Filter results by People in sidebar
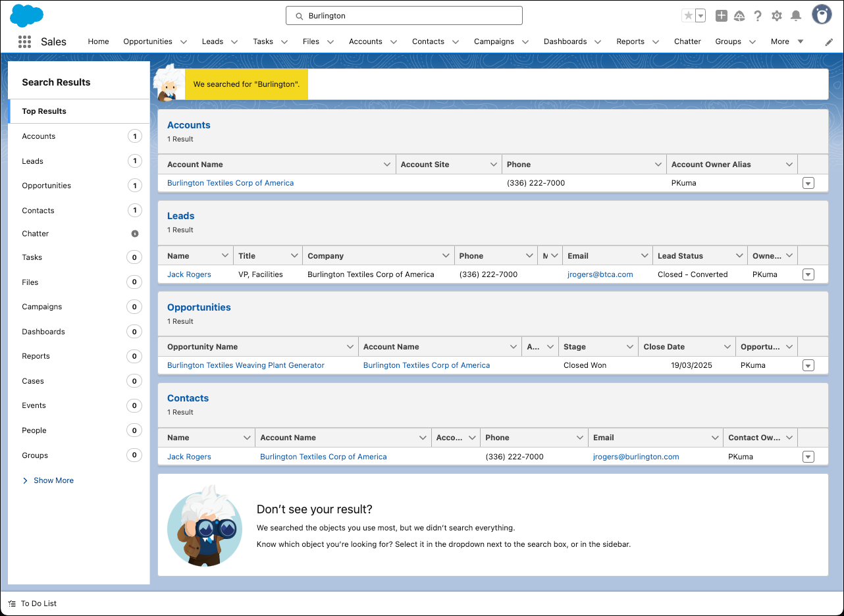 coord(80,430)
